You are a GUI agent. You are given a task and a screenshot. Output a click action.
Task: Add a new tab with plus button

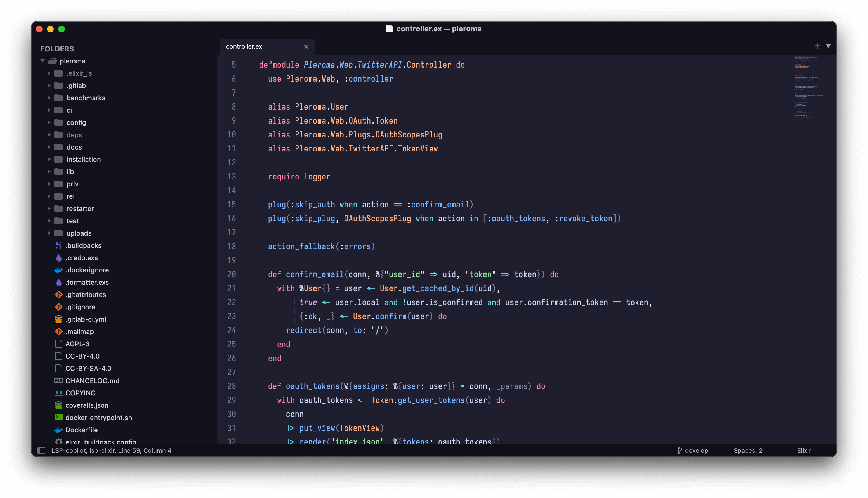click(x=817, y=46)
